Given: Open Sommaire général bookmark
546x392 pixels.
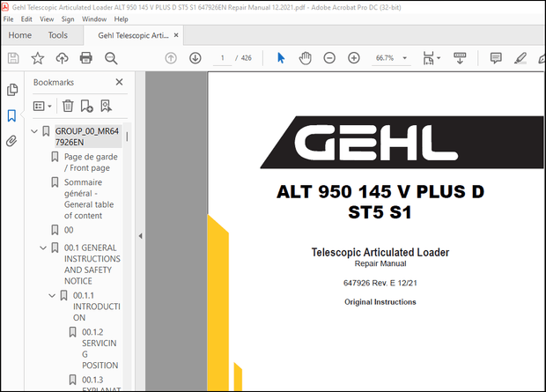Looking at the screenshot, I should point(89,198).
